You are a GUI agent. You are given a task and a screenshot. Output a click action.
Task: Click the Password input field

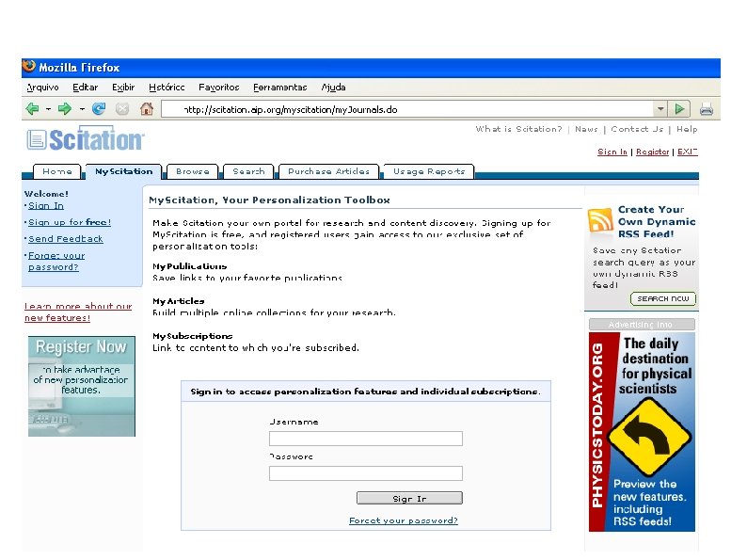(x=366, y=473)
